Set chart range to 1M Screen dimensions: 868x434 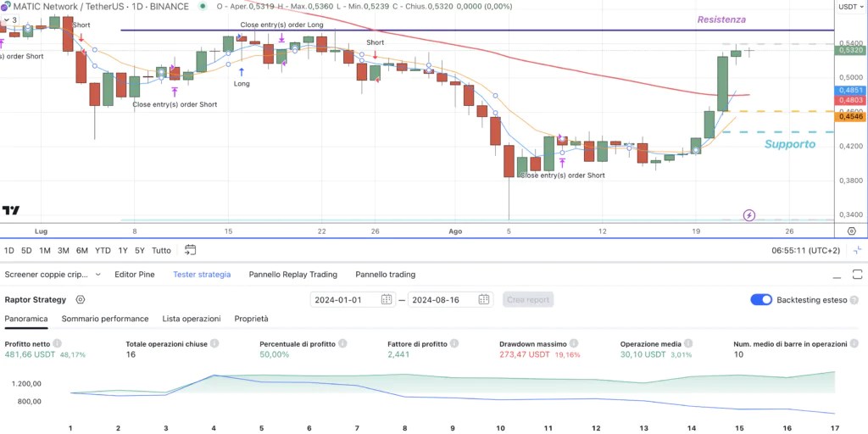point(45,250)
